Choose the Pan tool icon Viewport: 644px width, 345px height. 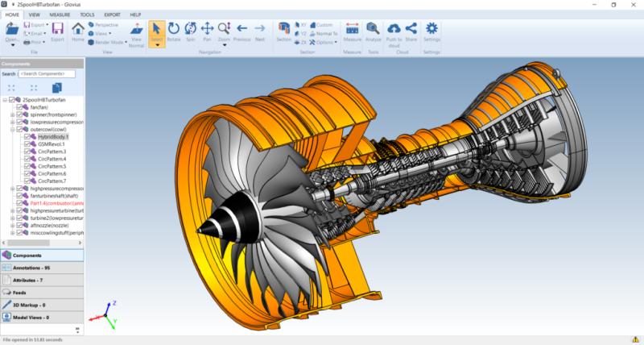point(207,32)
